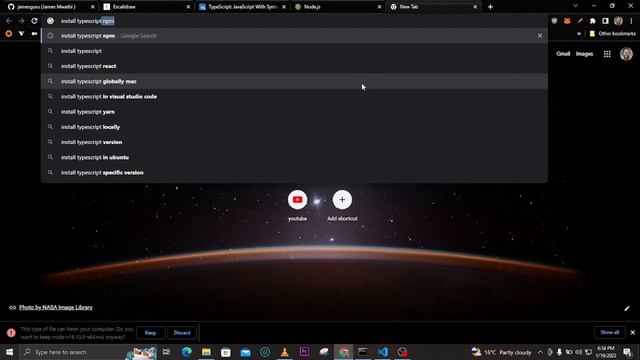Open the Images link
The image size is (640, 360).
click(x=584, y=54)
